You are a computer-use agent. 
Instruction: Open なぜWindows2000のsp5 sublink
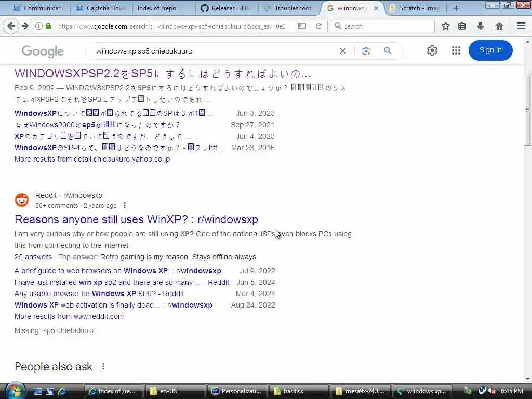97,125
